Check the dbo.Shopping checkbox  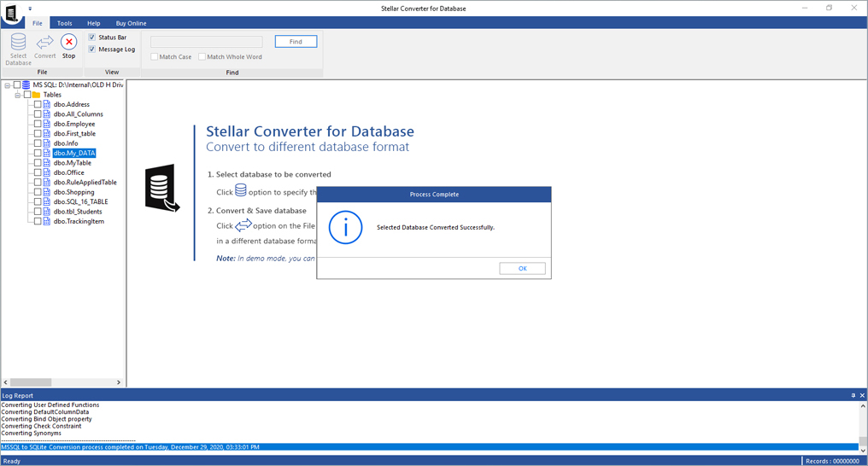(38, 192)
